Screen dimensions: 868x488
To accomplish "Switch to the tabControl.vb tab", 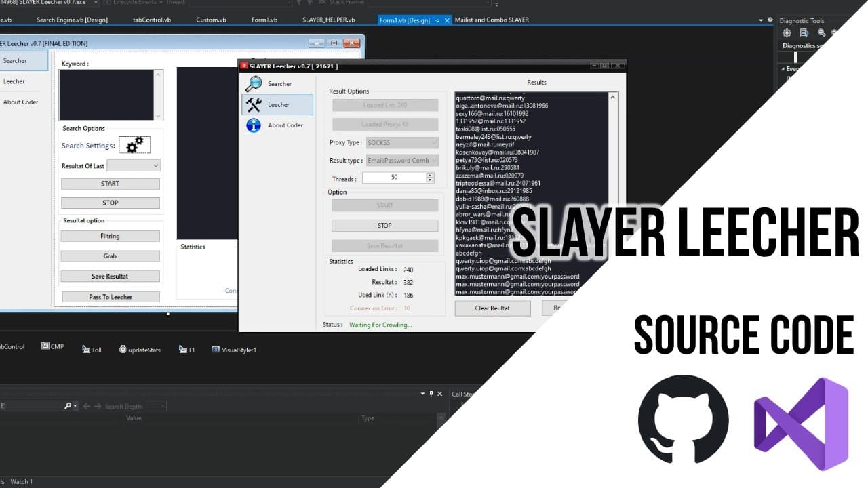I will point(153,20).
